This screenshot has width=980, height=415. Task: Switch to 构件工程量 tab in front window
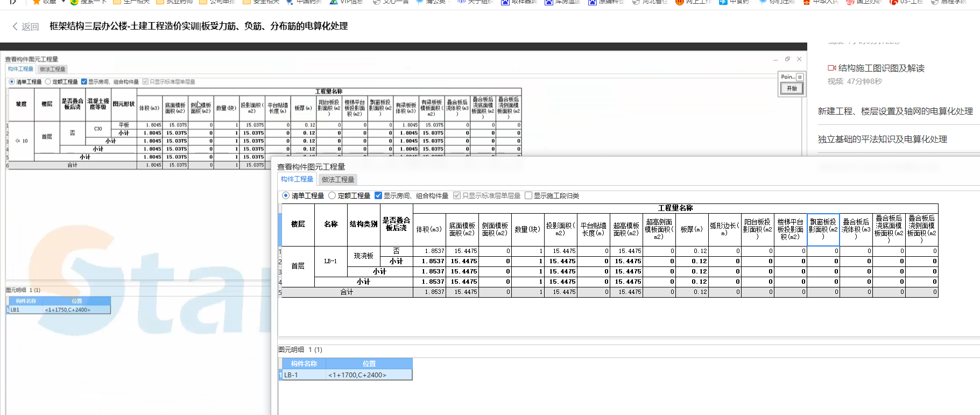pyautogui.click(x=297, y=179)
